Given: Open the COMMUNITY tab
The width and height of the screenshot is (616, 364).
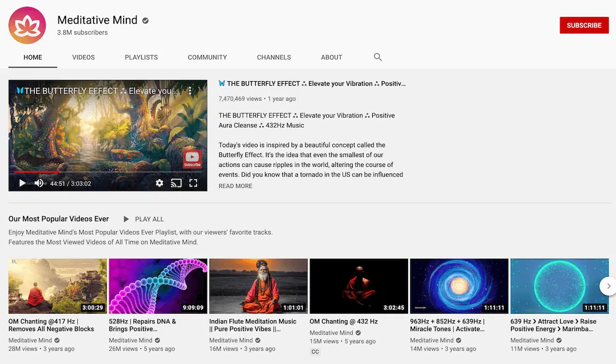Looking at the screenshot, I should click(x=207, y=58).
